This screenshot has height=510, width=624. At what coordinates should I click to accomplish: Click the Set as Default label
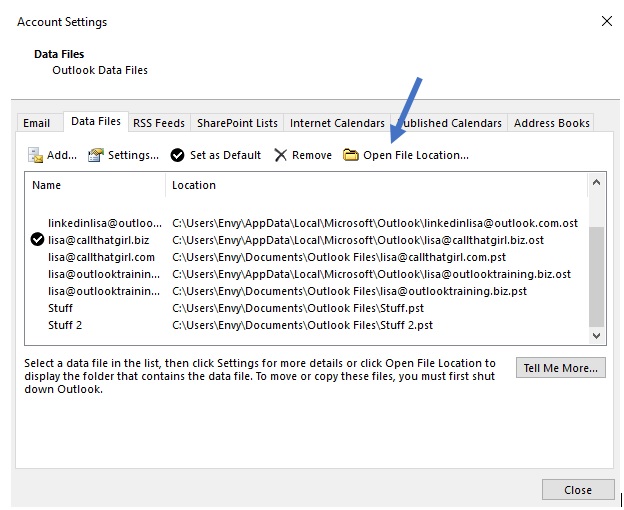click(225, 155)
